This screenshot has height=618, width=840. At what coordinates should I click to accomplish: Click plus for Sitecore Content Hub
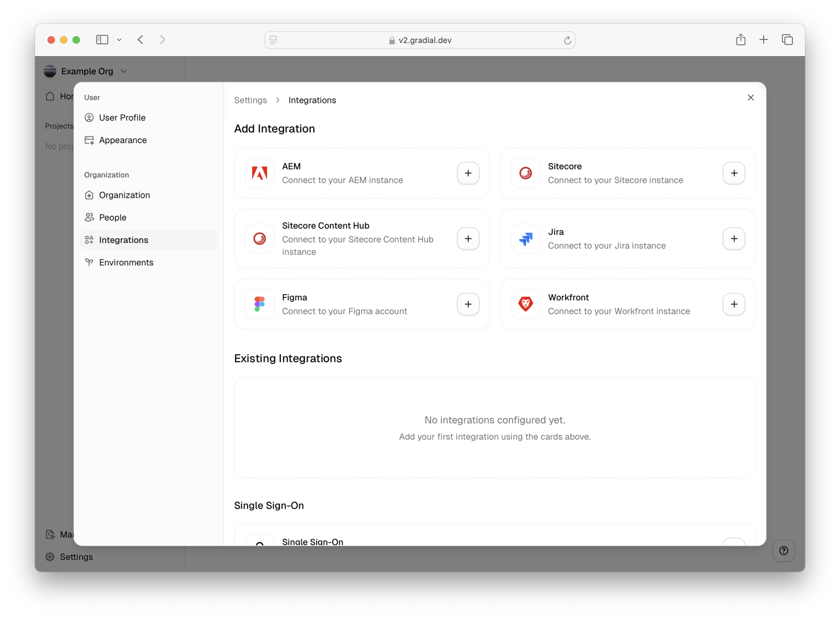pyautogui.click(x=468, y=239)
